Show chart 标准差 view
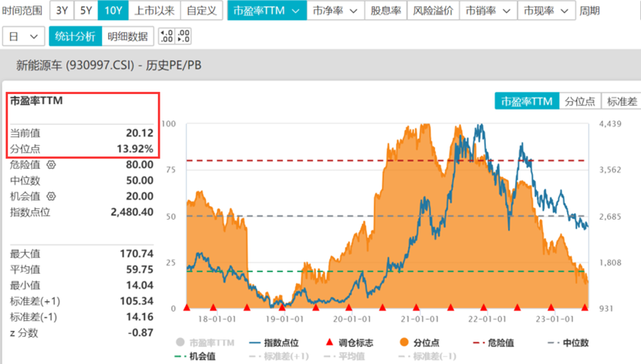Screen dimensions: 641x364 (622, 101)
